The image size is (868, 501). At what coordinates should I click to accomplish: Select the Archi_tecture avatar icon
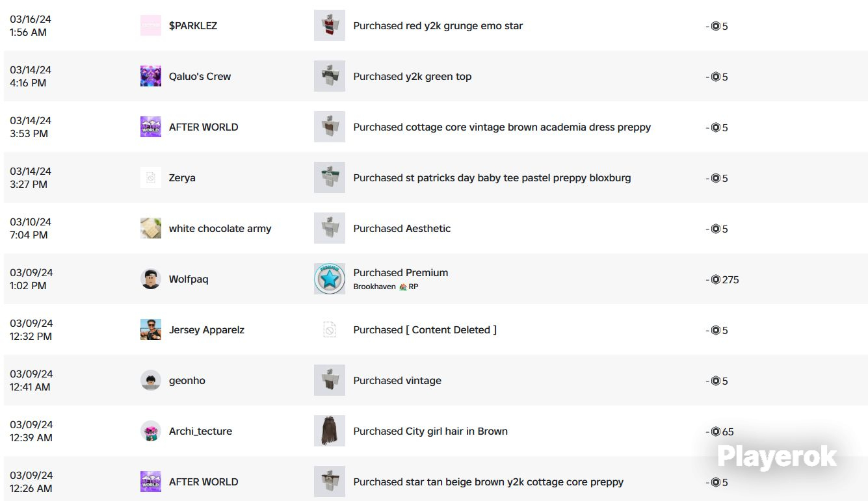(x=151, y=431)
